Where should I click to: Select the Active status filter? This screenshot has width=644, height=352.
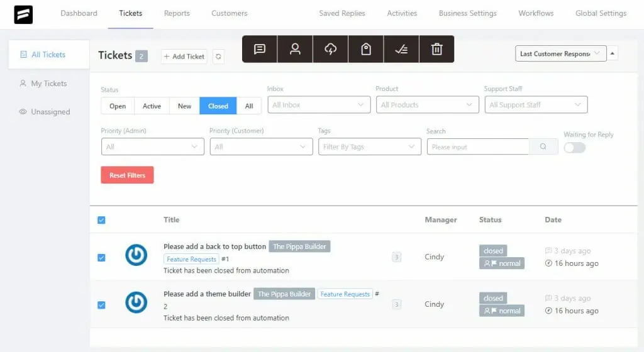point(152,106)
